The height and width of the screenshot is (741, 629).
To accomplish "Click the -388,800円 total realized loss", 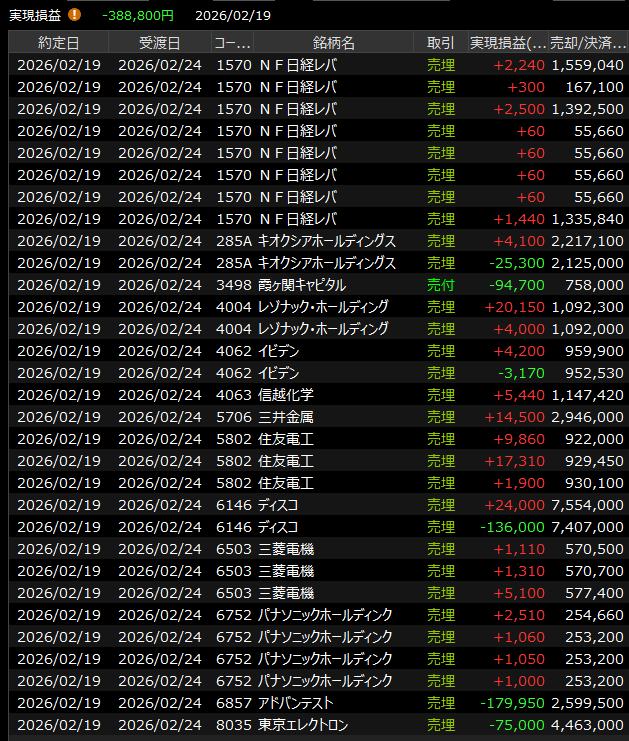I will 137,16.
